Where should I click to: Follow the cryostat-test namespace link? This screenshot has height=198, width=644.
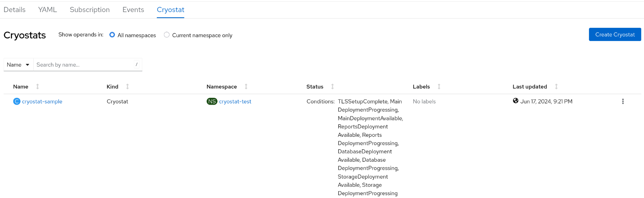[235, 101]
